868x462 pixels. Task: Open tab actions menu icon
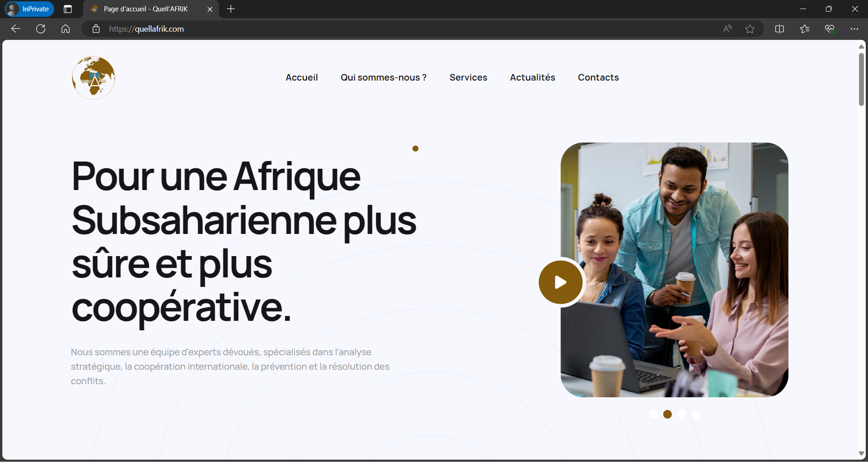[68, 9]
